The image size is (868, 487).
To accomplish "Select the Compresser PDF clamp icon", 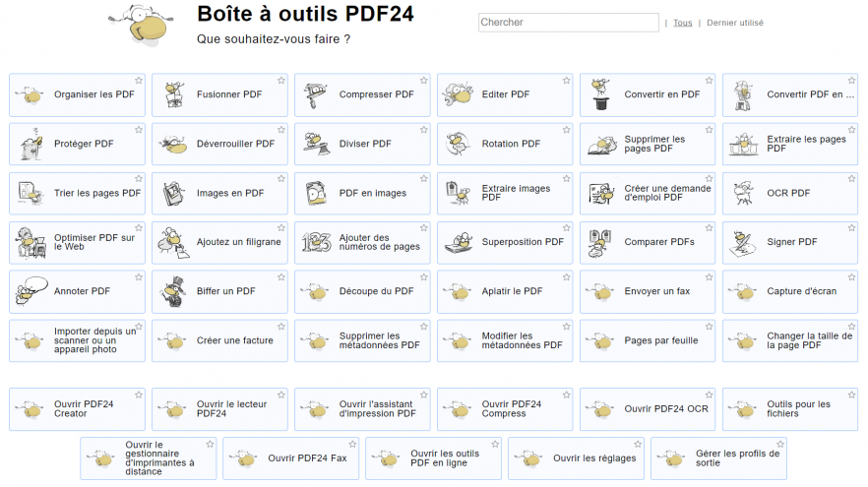I will [x=317, y=94].
